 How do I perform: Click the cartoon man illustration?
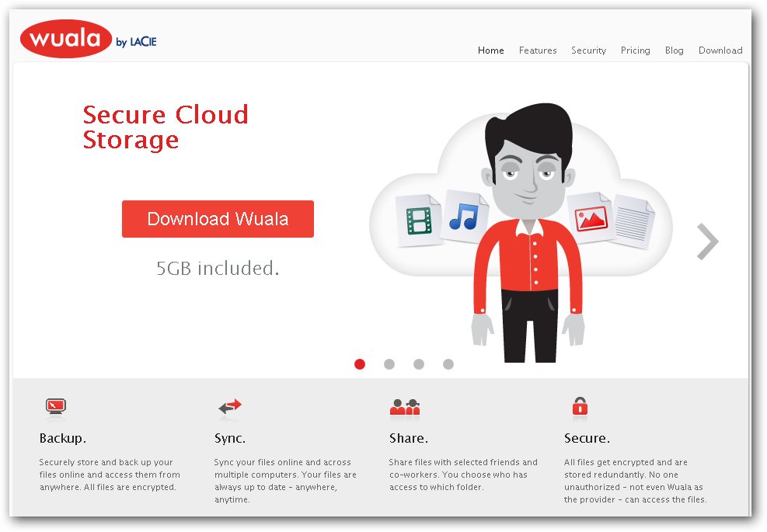pyautogui.click(x=528, y=233)
